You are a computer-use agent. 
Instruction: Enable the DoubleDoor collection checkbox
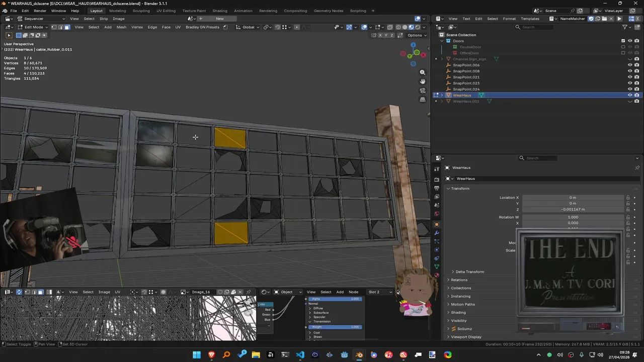[x=623, y=47]
